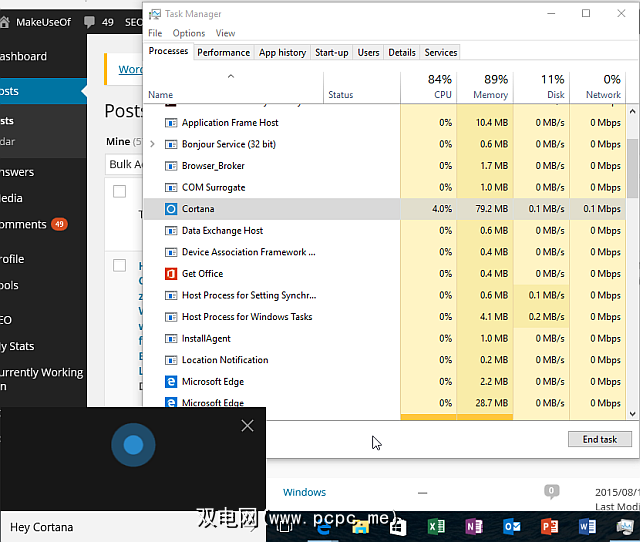Click the COM Surrogate process icon
Screen dimensions: 640x542
coord(171,188)
